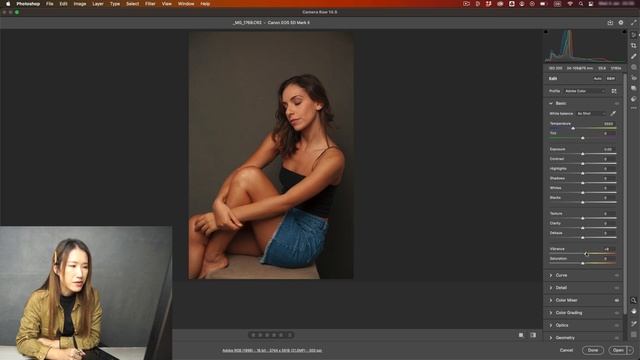Toggle Detail panel visibility eye
The width and height of the screenshot is (640, 360).
coord(617,288)
